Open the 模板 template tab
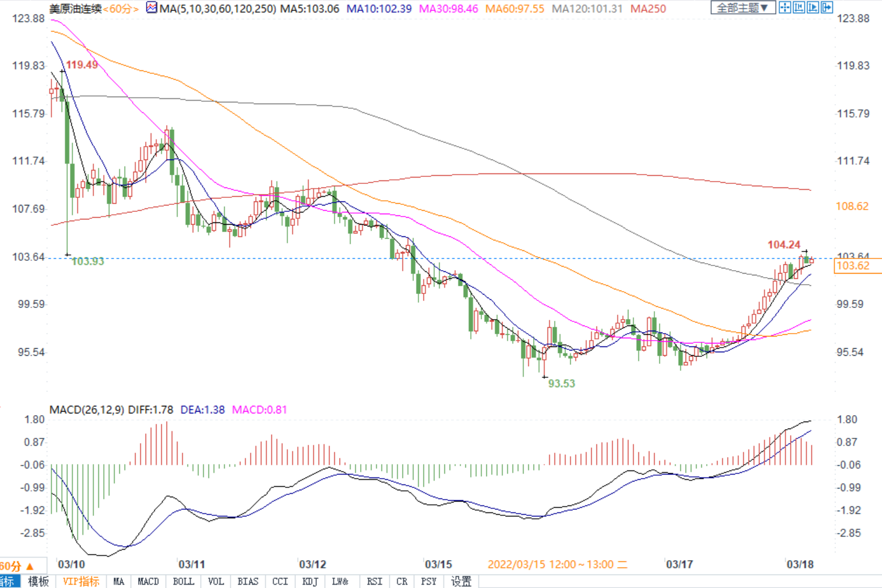882x588 pixels. pos(38,582)
